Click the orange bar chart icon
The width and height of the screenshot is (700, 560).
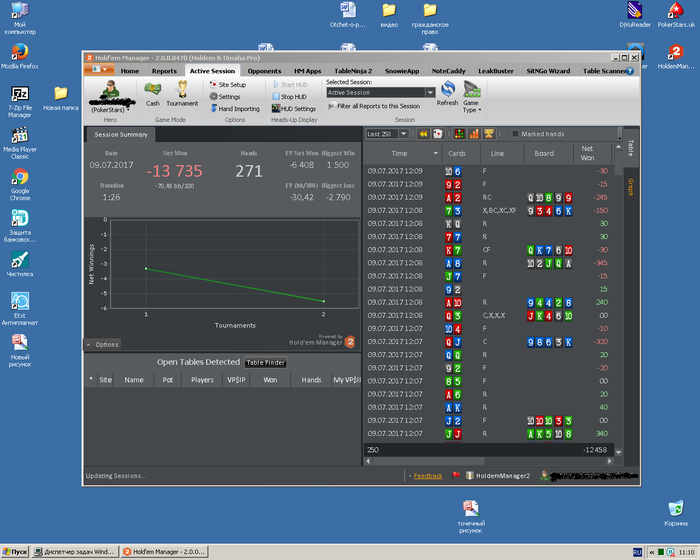pyautogui.click(x=474, y=134)
